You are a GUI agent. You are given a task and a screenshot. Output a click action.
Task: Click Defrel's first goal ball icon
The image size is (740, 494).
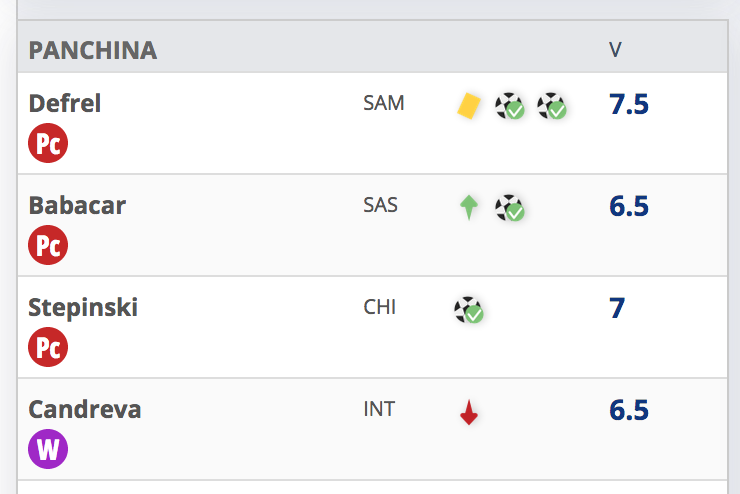pos(510,106)
